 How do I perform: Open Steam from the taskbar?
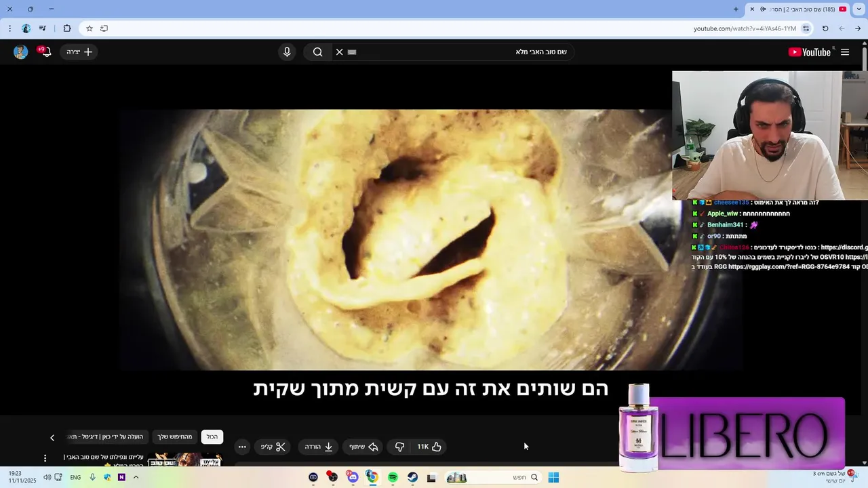pos(412,477)
